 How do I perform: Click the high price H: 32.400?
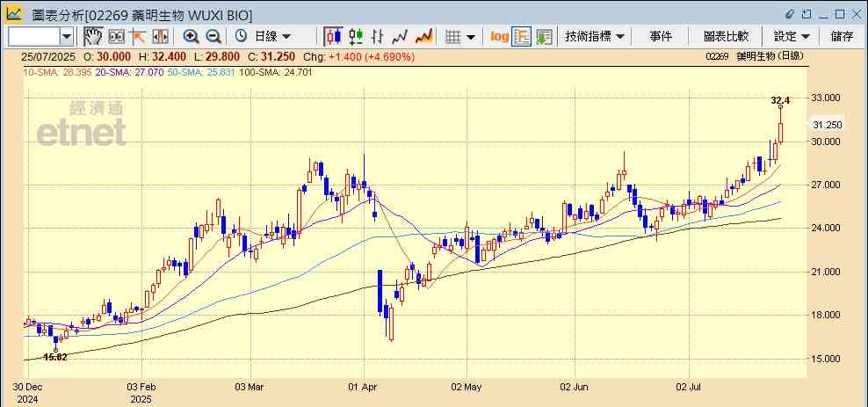tap(163, 56)
